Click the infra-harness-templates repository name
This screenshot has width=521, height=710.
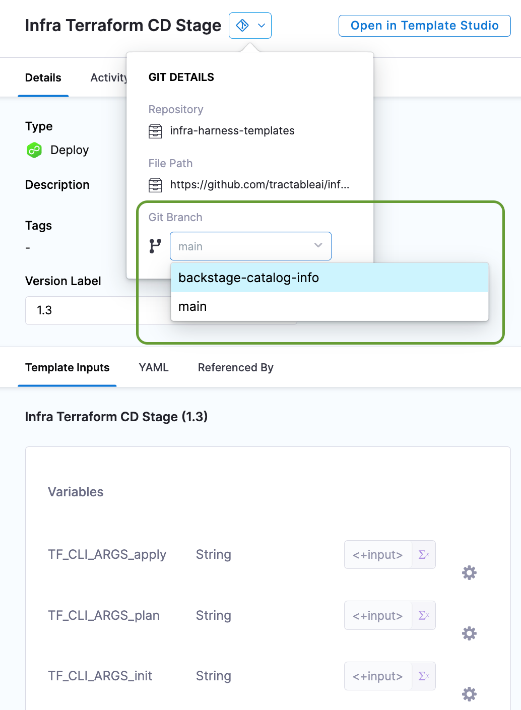coord(232,130)
